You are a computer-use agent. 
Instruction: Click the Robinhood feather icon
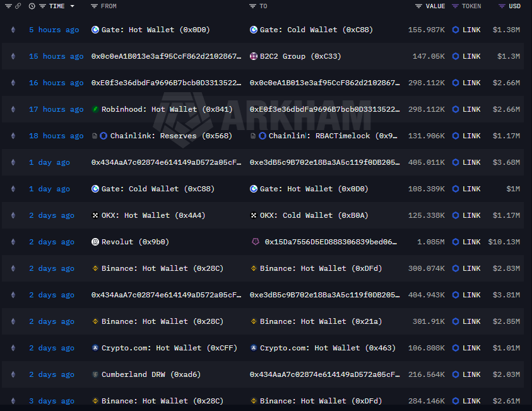tap(95, 109)
